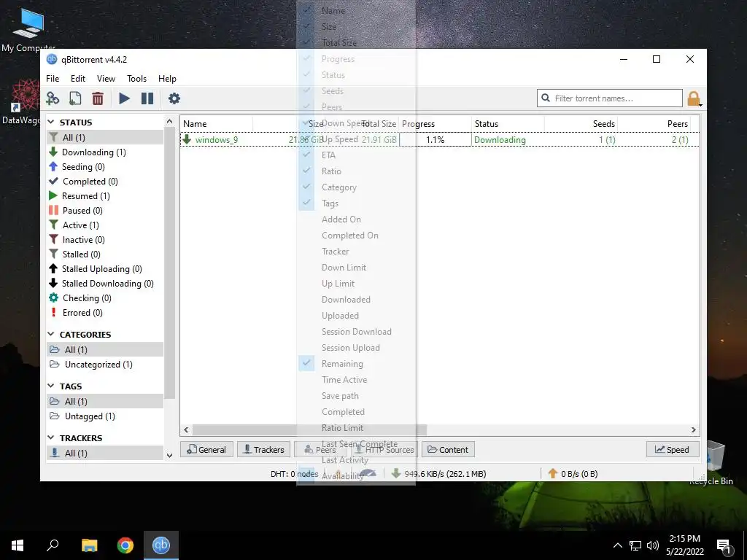Click the sidebar scroll-up arrow
Viewport: 747px width, 560px height.
169,122
